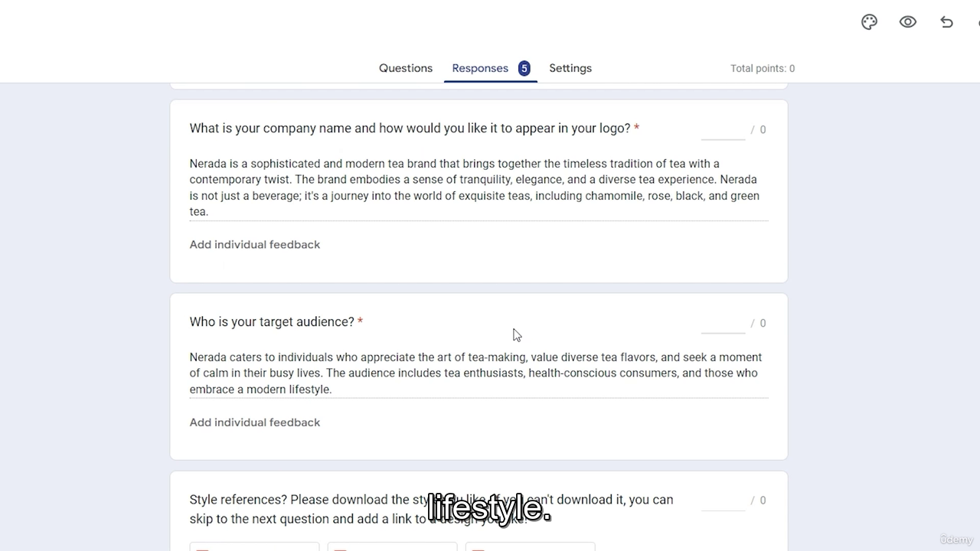Preview the form with the eye icon
This screenshot has height=551, width=980.
(908, 22)
